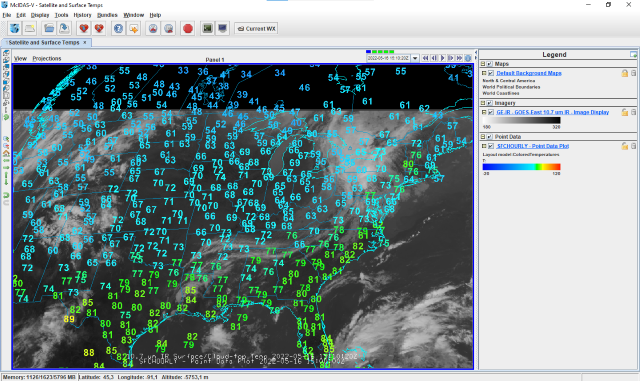Select the last green timeline frame marker
This screenshot has height=381, width=640.
391,51
